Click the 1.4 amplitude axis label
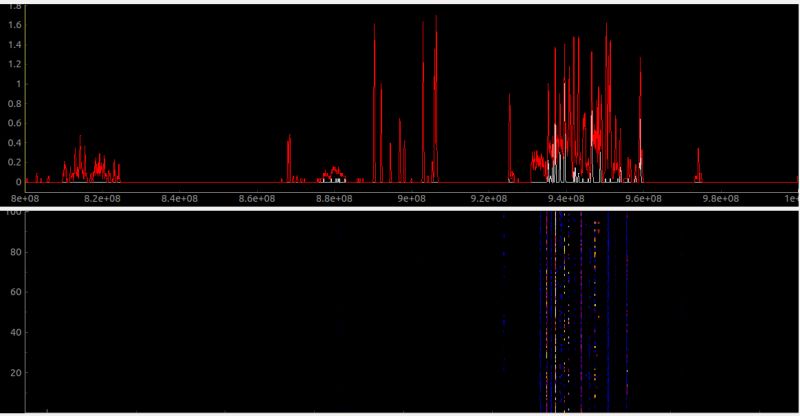800x416 pixels. point(15,45)
